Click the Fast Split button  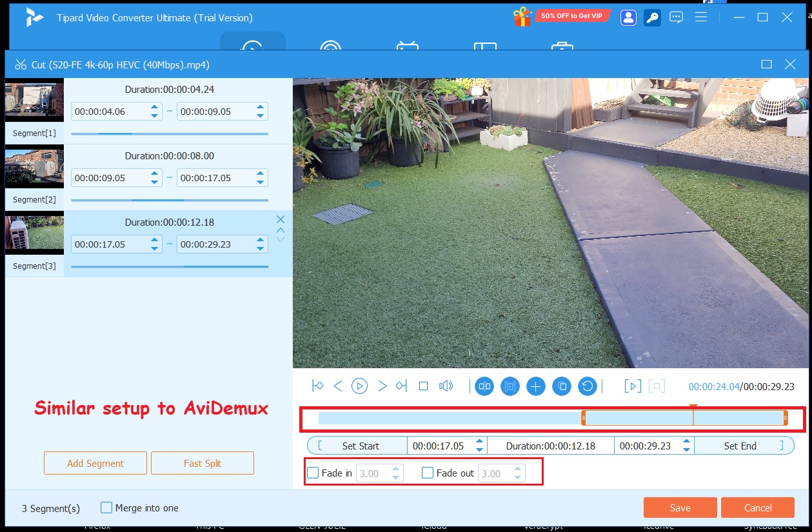click(203, 463)
